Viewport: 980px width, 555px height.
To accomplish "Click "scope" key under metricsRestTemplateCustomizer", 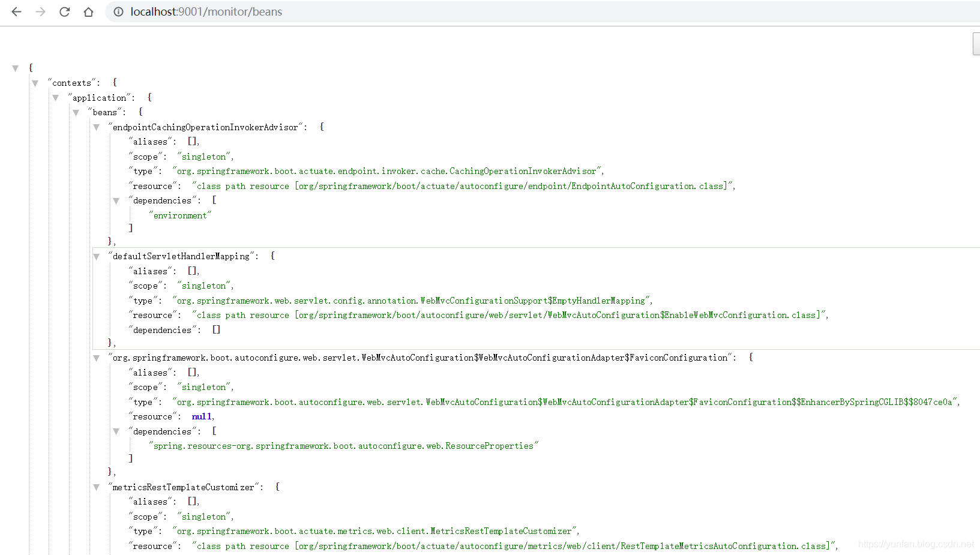I will coord(145,517).
